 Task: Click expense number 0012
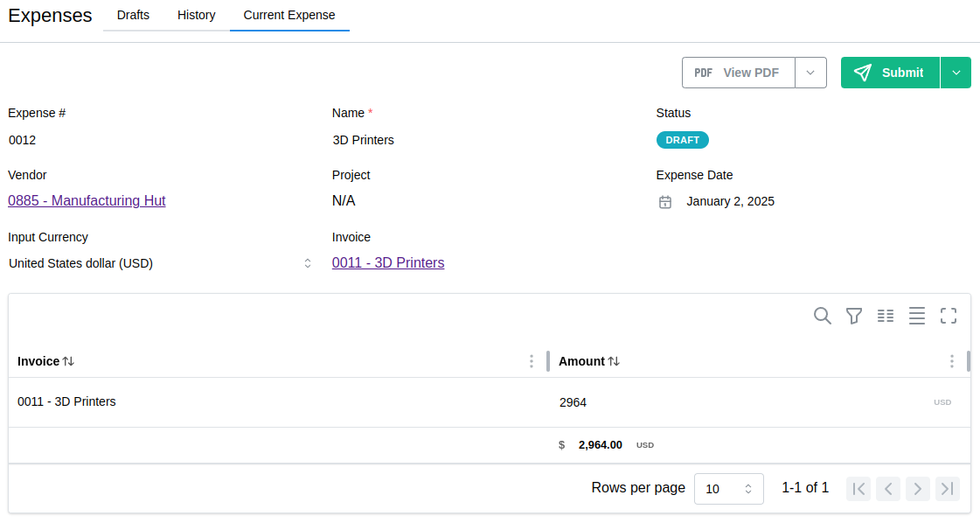coord(23,140)
